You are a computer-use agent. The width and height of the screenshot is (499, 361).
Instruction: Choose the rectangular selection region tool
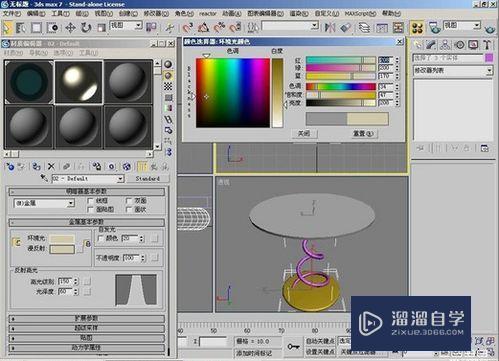tap(36, 28)
